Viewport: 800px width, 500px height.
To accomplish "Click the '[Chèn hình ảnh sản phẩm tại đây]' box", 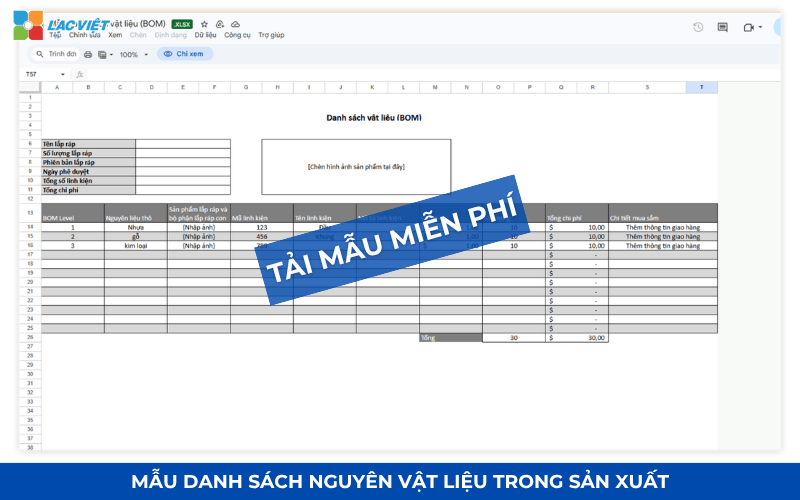I will (x=356, y=167).
